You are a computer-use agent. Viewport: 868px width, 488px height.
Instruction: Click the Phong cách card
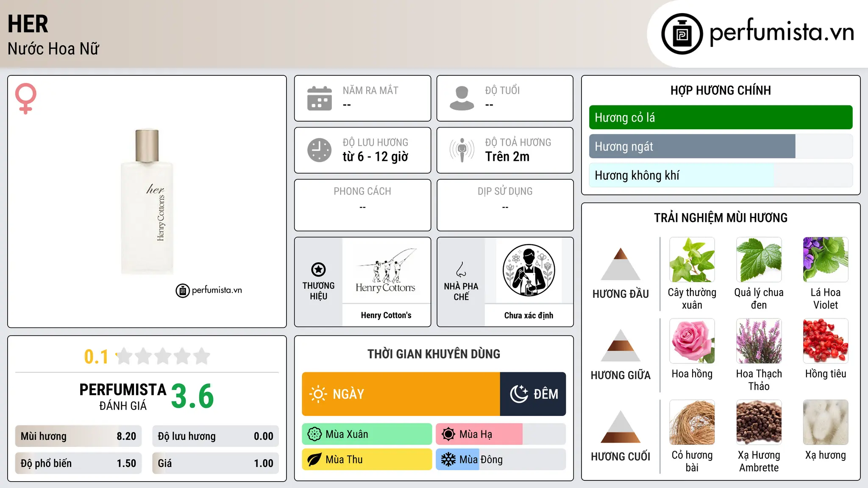(x=363, y=205)
